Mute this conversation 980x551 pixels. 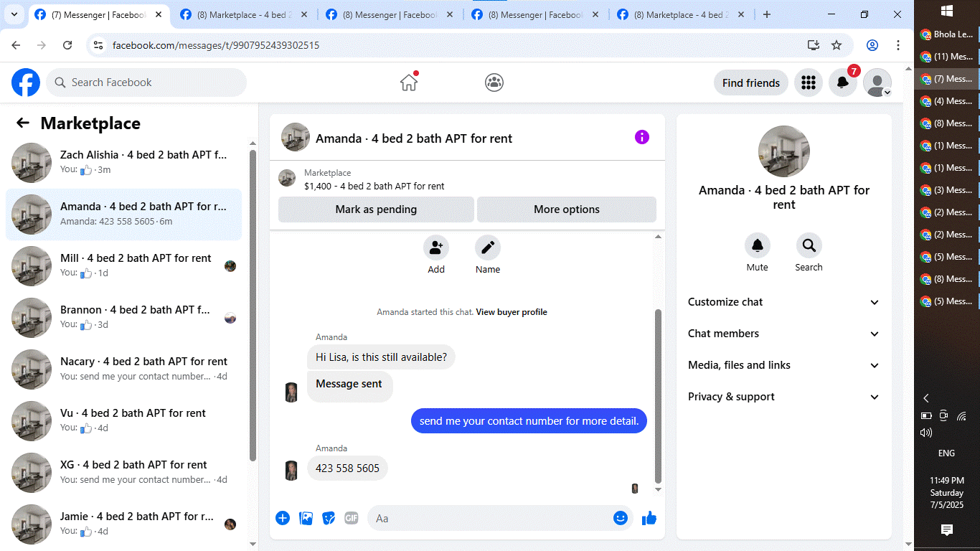tap(758, 246)
